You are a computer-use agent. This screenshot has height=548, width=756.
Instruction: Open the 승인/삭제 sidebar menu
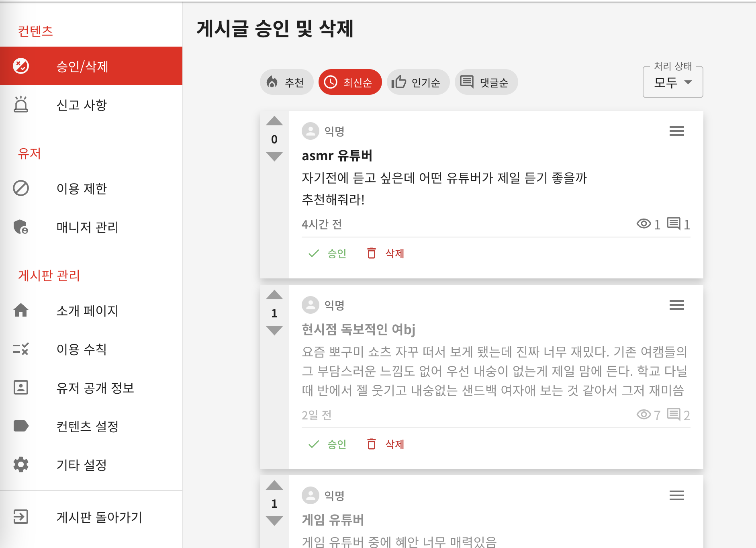coord(91,66)
